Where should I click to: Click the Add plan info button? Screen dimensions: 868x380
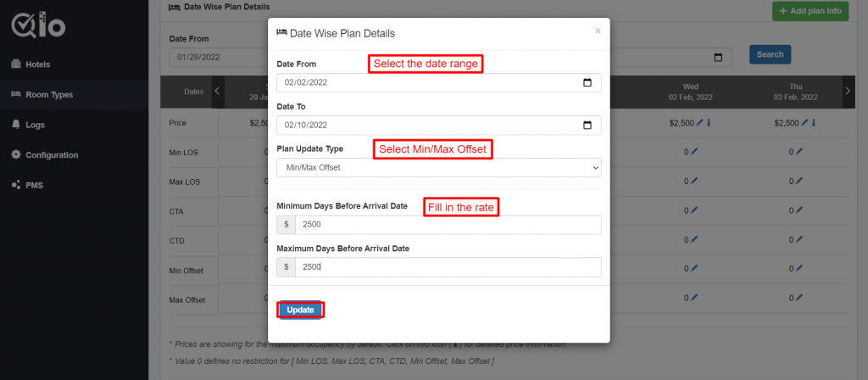[810, 11]
